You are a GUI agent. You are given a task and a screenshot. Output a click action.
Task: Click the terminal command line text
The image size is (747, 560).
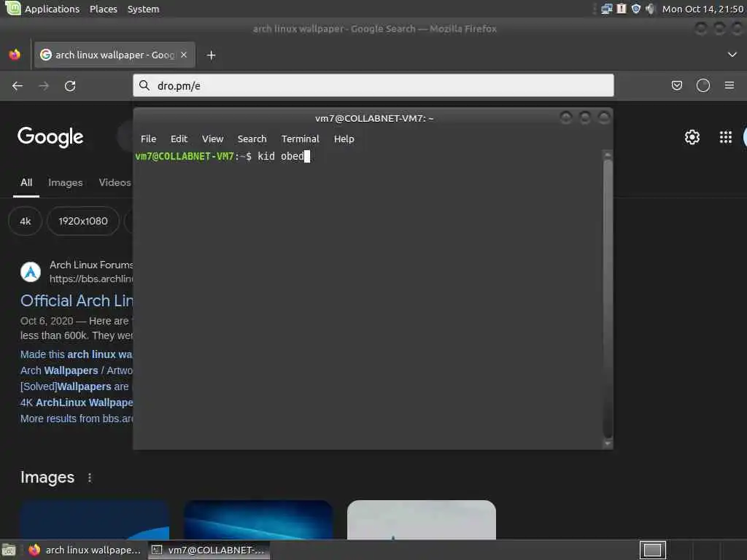tap(281, 156)
